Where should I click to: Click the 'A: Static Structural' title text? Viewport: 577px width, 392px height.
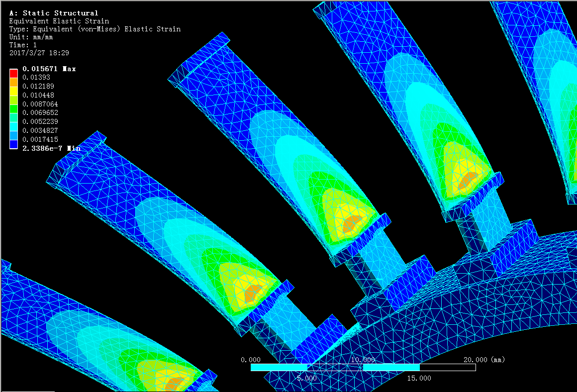[x=54, y=13]
